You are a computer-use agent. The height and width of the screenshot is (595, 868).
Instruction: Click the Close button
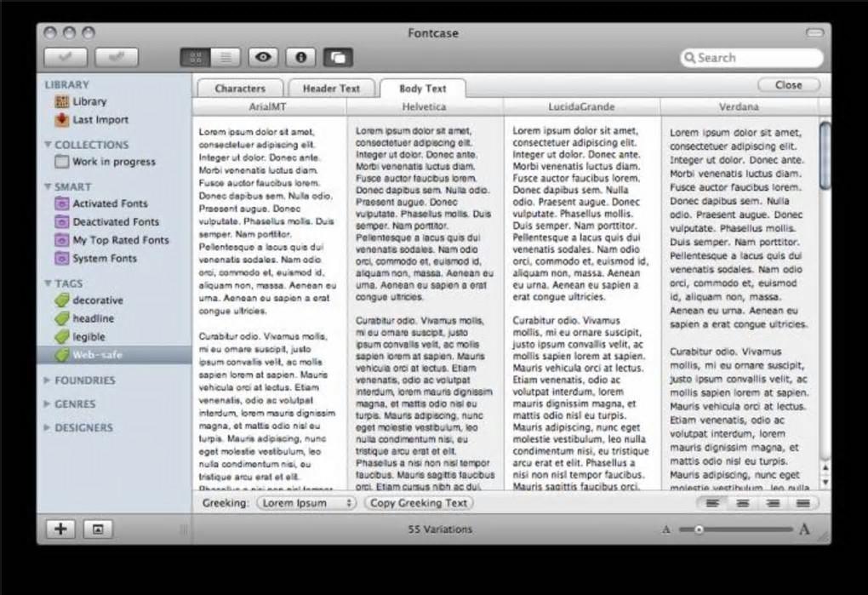coord(788,85)
